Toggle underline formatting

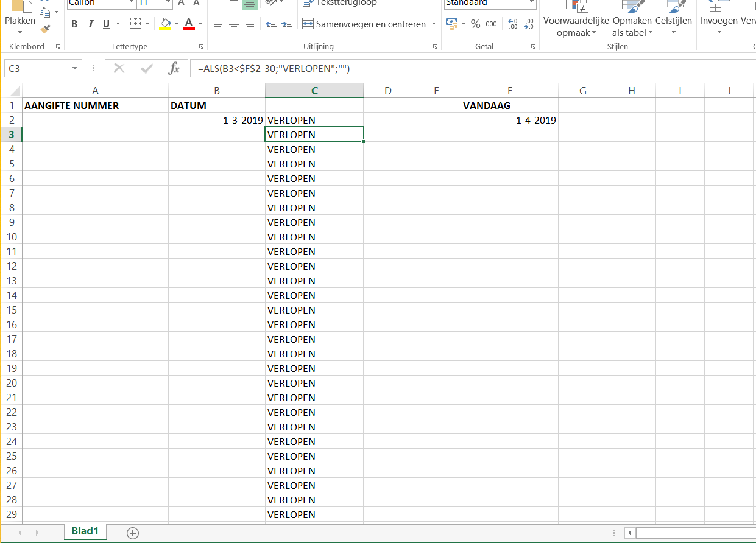click(x=107, y=24)
